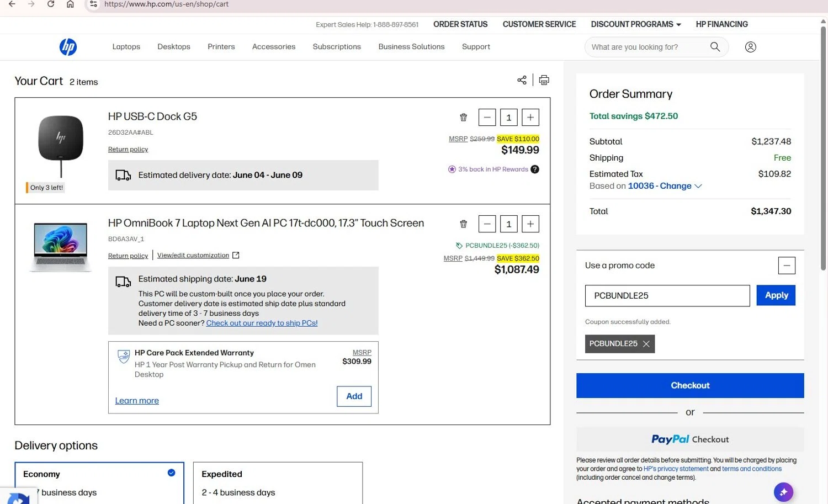Screen dimensions: 828x504
Task: Increase HP USB-C Dock G5 quantity
Action: pyautogui.click(x=530, y=117)
